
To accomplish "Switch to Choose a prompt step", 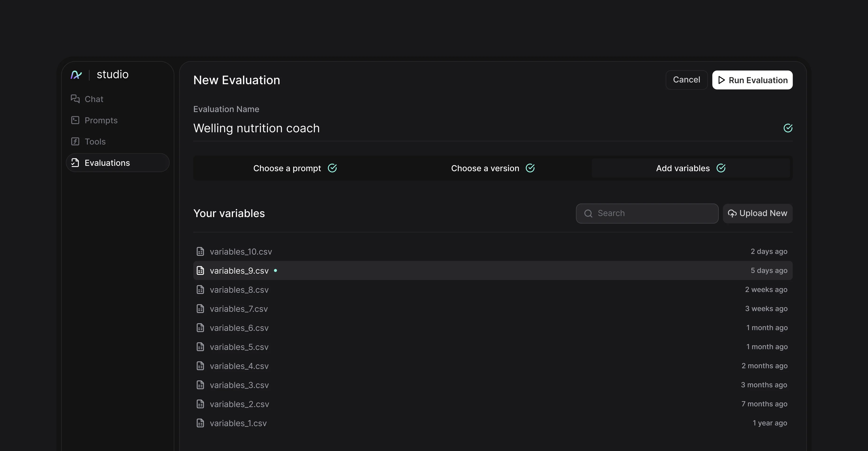I will [x=295, y=168].
